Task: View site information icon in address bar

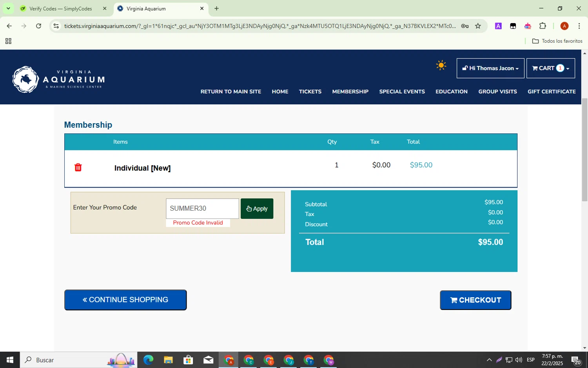Action: click(56, 26)
